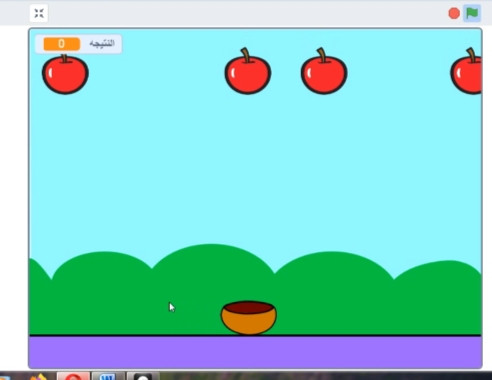Click the red stop sign button

(454, 14)
